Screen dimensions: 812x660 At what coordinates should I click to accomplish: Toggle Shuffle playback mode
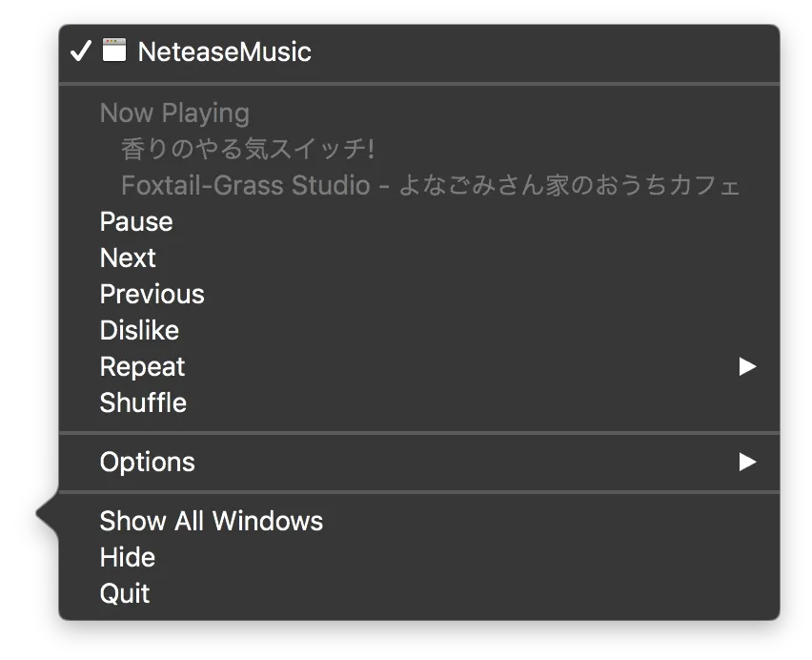[143, 403]
